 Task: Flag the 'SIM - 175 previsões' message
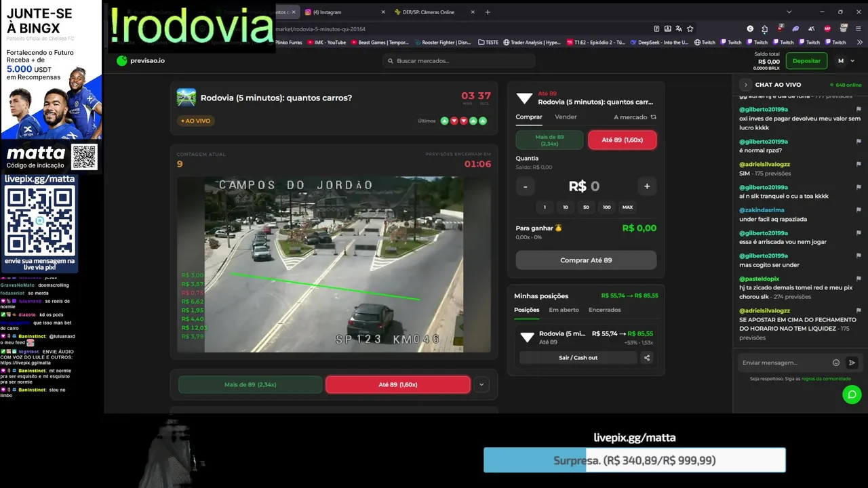coord(859,164)
